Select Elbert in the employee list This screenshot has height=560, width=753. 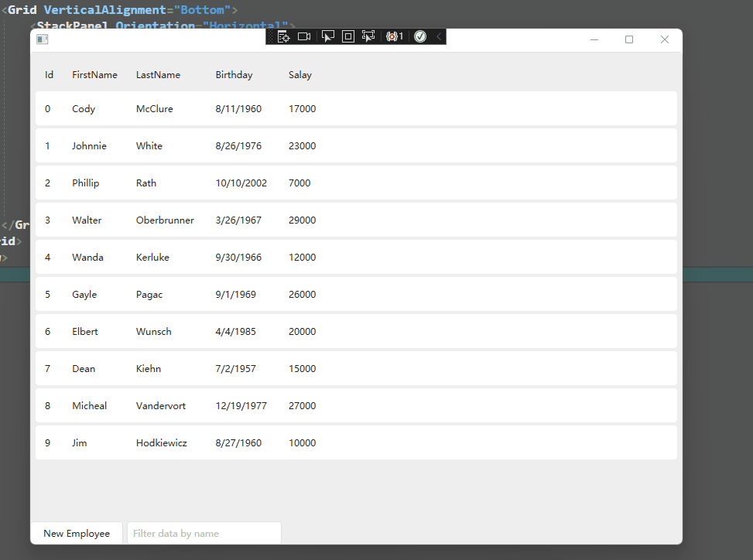pyautogui.click(x=85, y=332)
